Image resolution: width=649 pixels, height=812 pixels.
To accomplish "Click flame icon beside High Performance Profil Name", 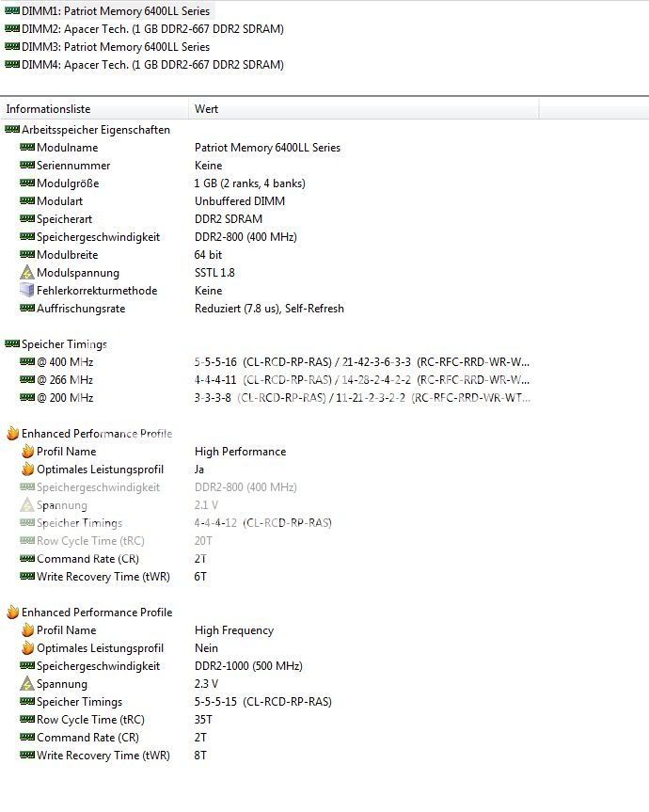I will pyautogui.click(x=27, y=451).
